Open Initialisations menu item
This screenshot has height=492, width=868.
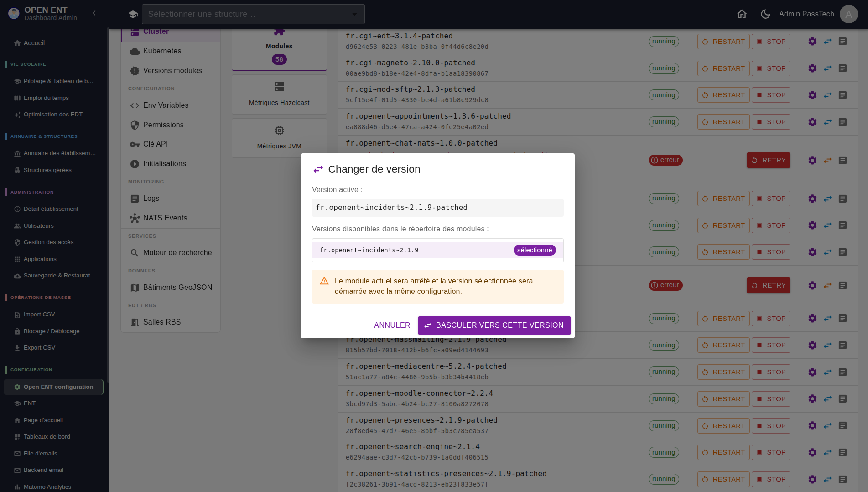[171, 164]
